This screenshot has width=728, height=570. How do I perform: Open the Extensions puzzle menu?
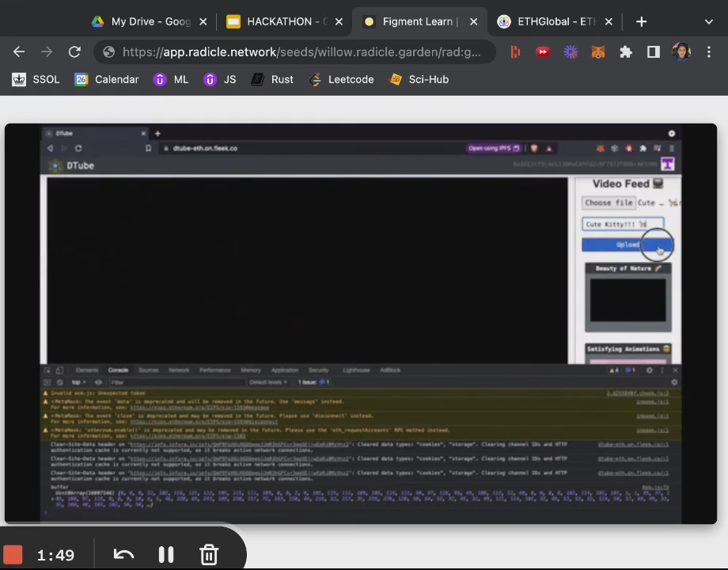[x=626, y=52]
